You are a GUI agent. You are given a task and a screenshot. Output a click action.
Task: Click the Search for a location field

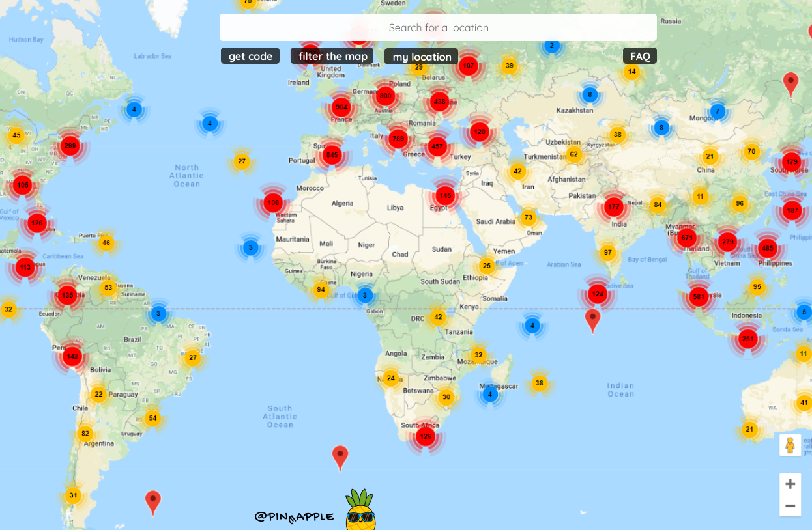[x=438, y=27]
